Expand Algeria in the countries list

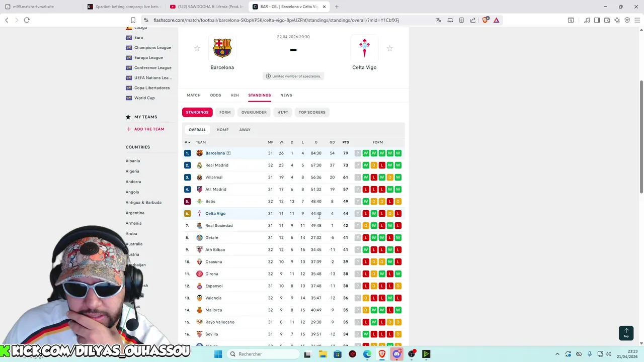(x=132, y=171)
